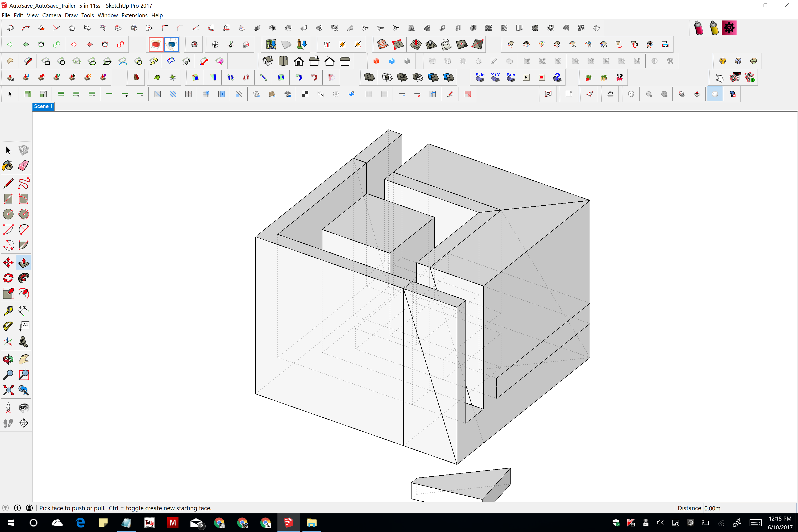This screenshot has width=798, height=532.
Task: Activate the Rectangle drawing tool
Action: point(8,198)
